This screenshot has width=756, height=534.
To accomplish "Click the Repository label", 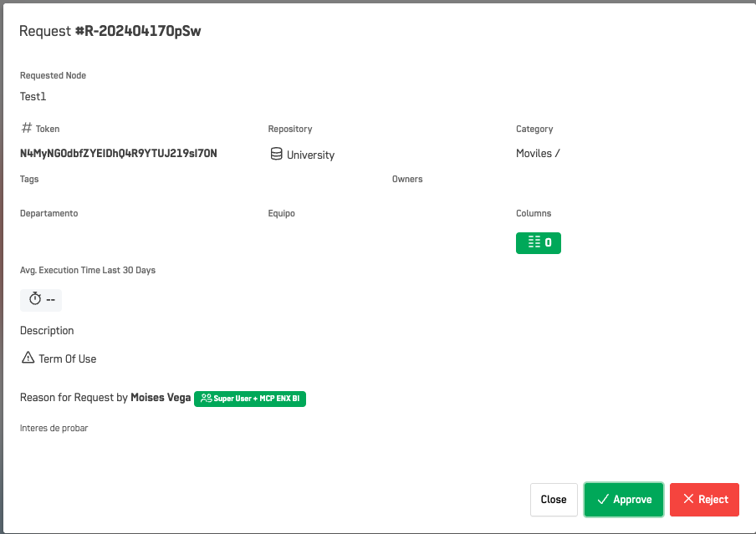I will pos(290,129).
